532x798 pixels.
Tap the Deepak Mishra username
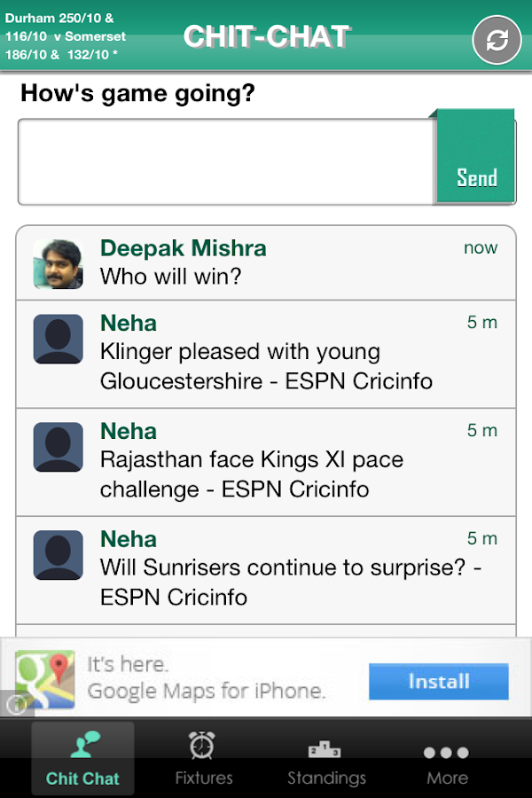coord(183,248)
